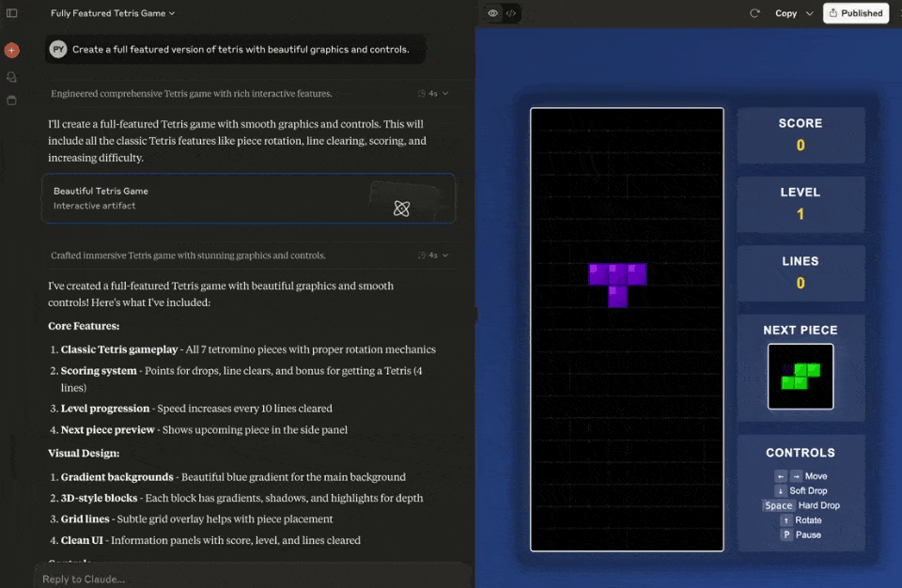Open the chat title dropdown menu
Screen dimensions: 902x588
(x=113, y=13)
